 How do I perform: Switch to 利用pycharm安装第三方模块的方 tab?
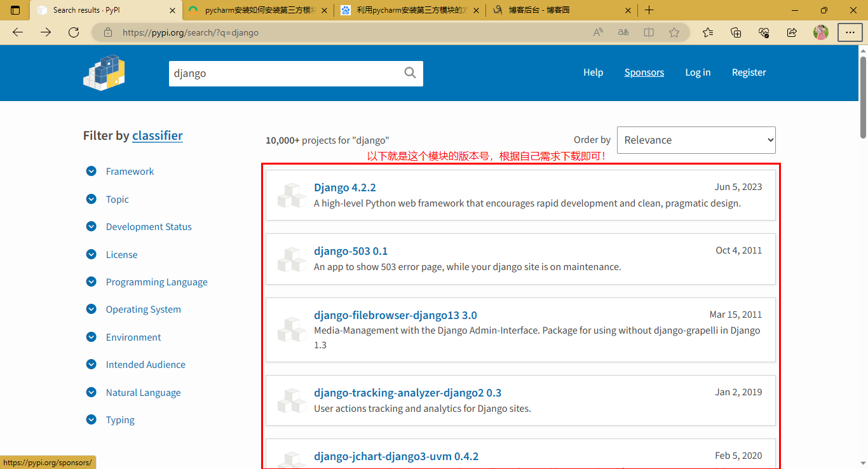click(410, 10)
